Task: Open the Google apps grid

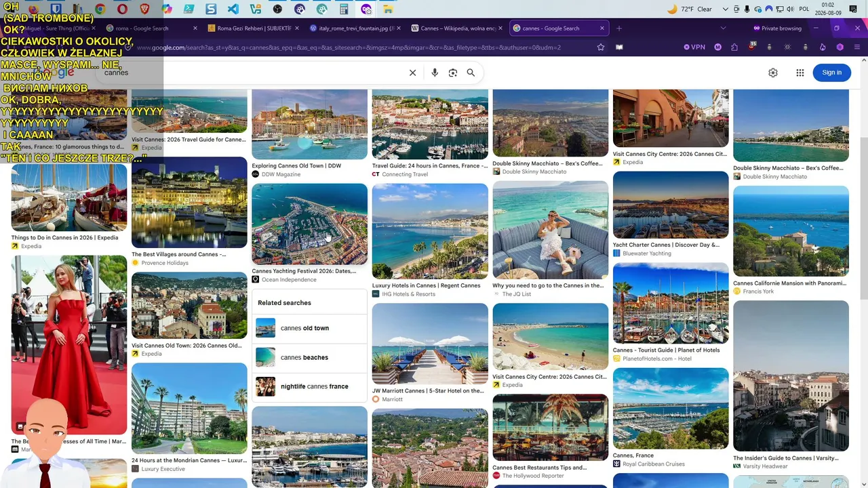Action: pyautogui.click(x=800, y=73)
